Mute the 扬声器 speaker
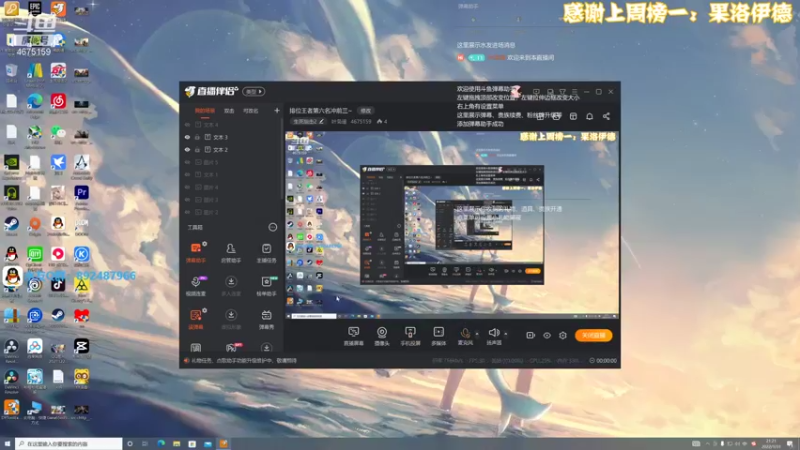 click(x=493, y=336)
